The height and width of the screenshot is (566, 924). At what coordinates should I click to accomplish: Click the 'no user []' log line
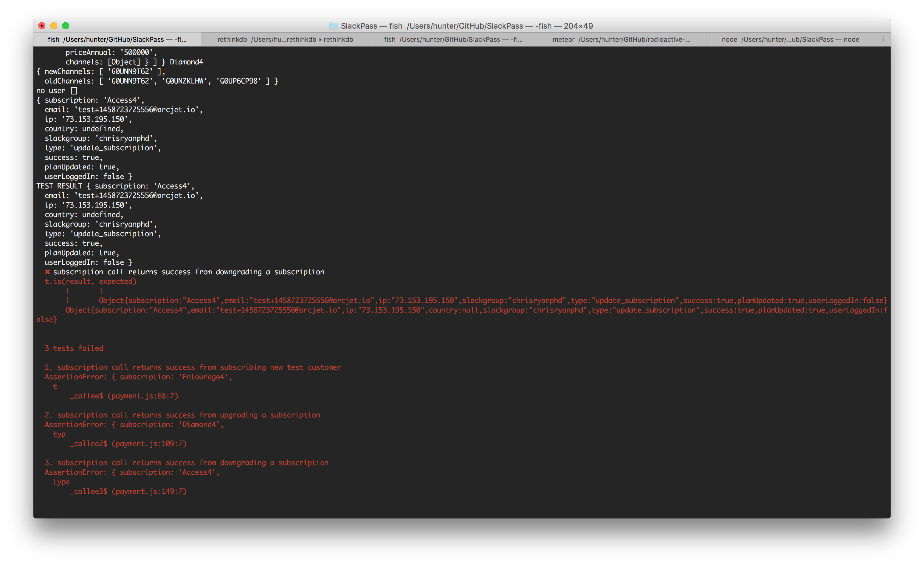[x=57, y=90]
